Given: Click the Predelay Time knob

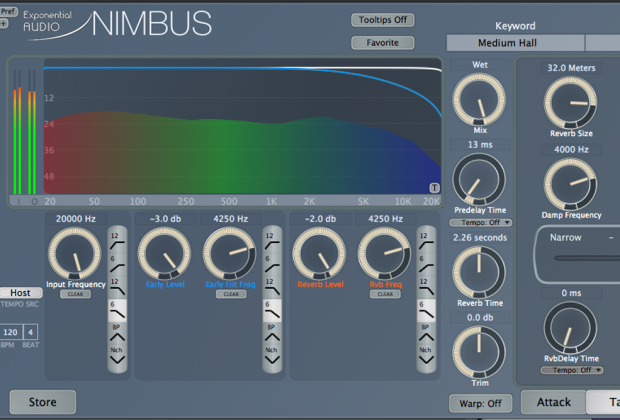Looking at the screenshot, I should (x=479, y=180).
